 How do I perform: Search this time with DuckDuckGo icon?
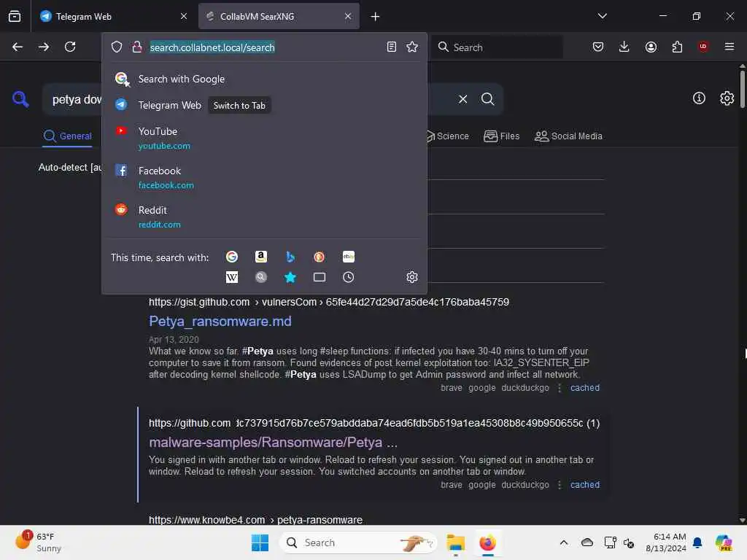(320, 257)
